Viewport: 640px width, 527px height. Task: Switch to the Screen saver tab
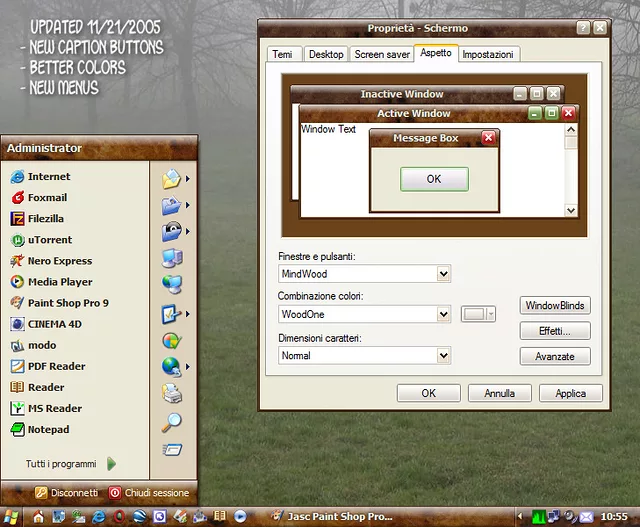coord(380,55)
